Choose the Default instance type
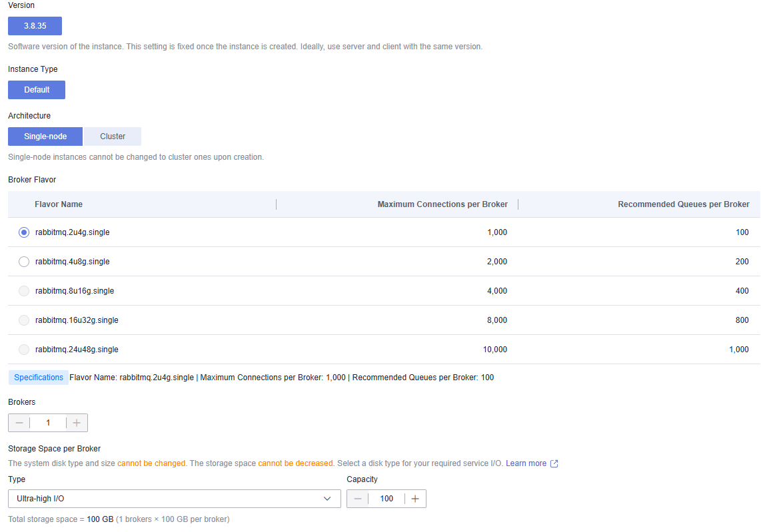 (37, 90)
